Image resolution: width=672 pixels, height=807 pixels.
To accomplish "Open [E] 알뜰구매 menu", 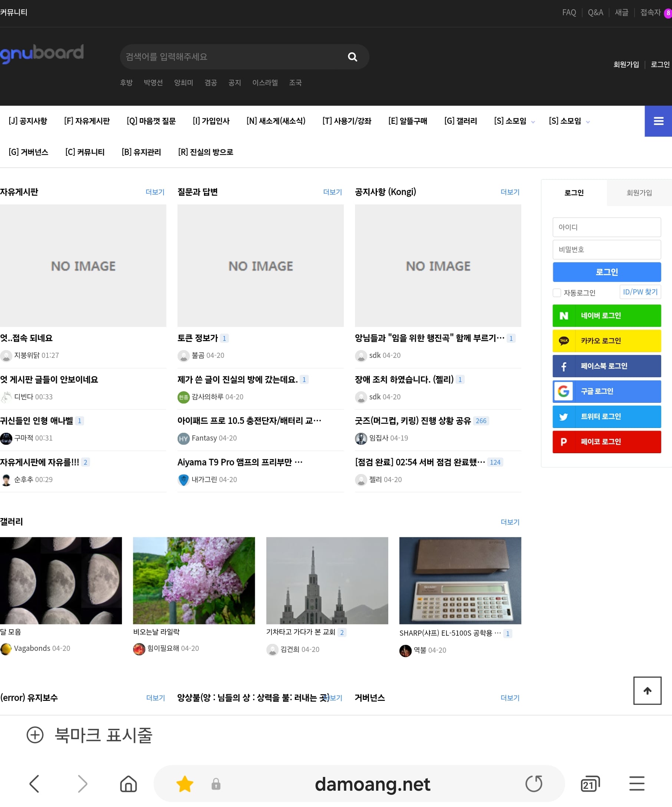I will [x=408, y=121].
